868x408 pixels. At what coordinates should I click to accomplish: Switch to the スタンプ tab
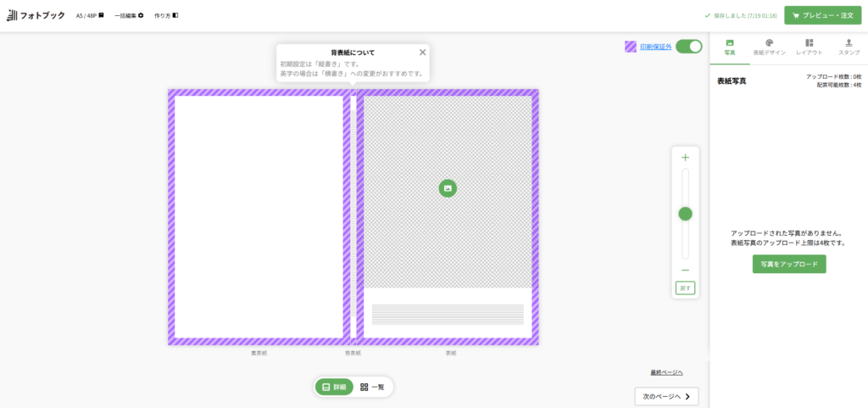tap(849, 47)
